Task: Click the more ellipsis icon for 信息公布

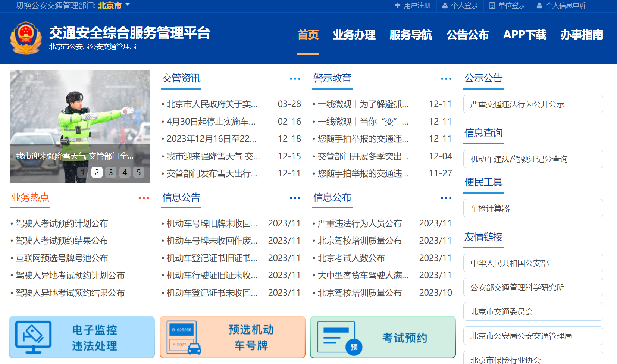Action: (446, 198)
